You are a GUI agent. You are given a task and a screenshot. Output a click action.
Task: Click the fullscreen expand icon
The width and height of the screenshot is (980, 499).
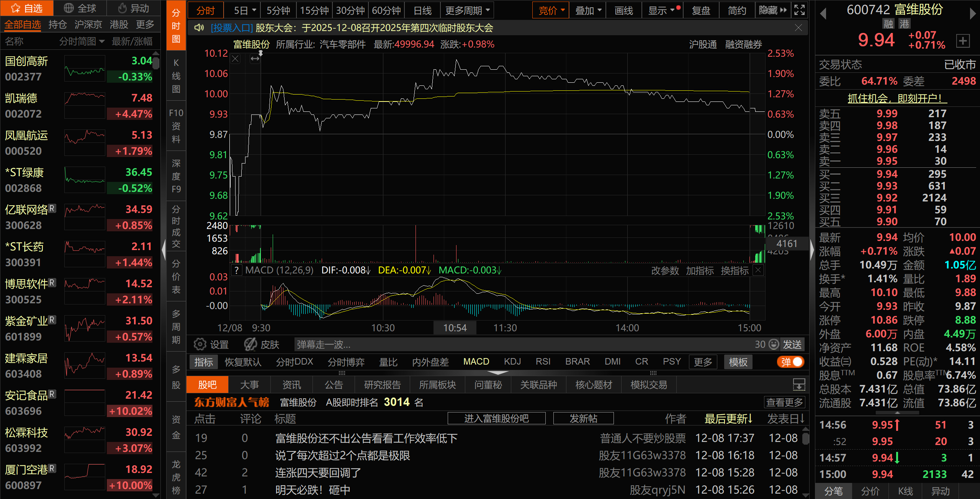799,10
